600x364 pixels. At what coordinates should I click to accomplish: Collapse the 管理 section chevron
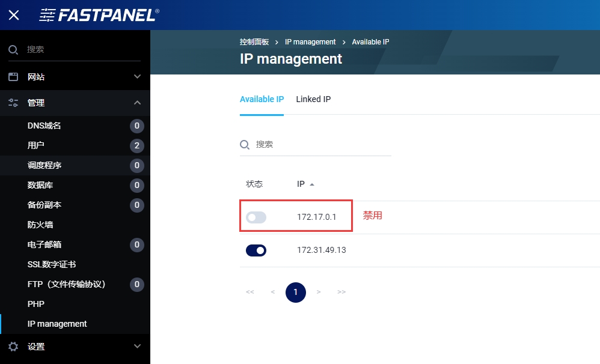137,103
